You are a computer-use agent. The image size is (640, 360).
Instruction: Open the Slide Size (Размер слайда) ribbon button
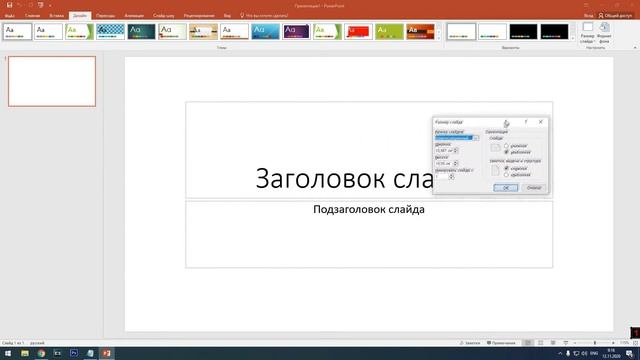pyautogui.click(x=587, y=33)
